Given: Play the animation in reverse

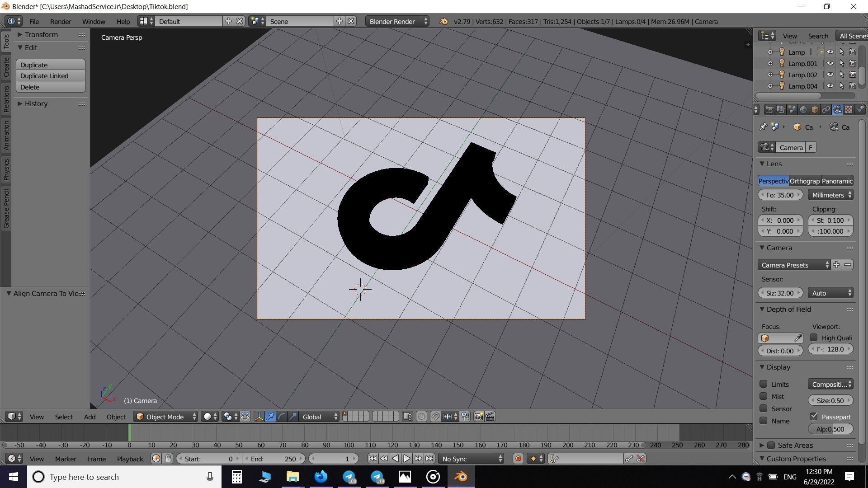Looking at the screenshot, I should click(x=395, y=459).
